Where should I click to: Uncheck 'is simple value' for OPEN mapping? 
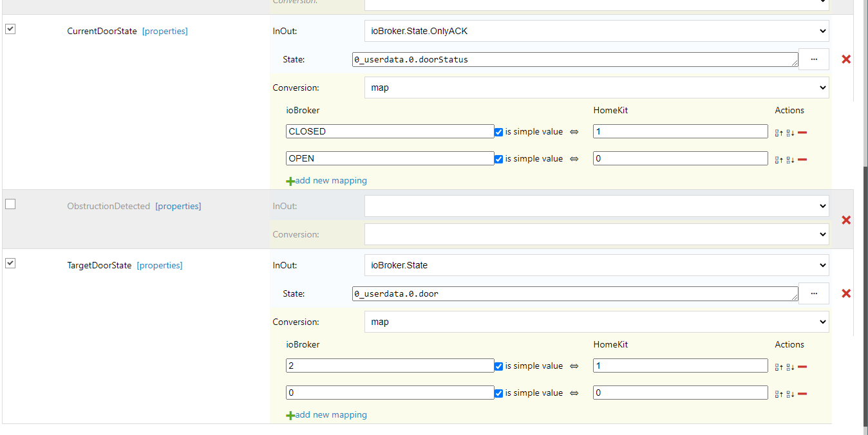(498, 159)
